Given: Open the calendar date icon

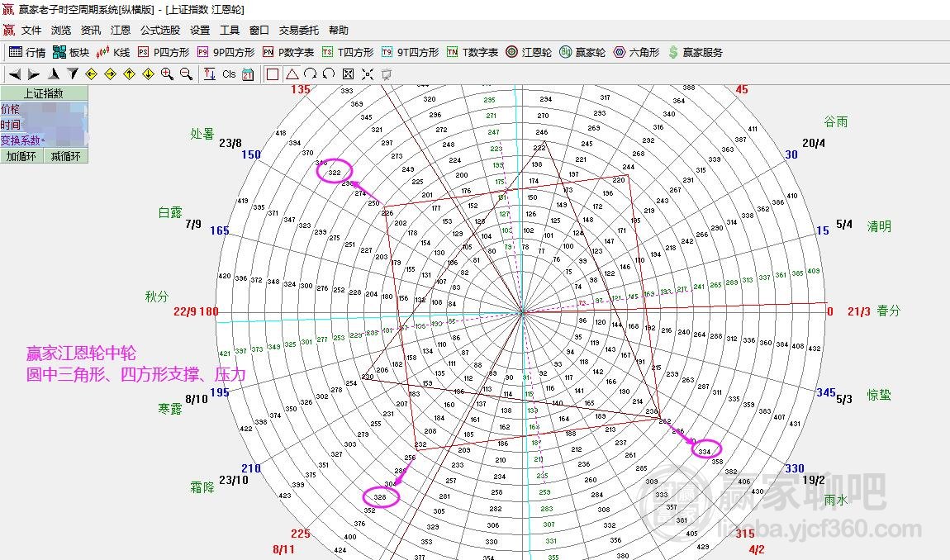Looking at the screenshot, I should point(248,74).
